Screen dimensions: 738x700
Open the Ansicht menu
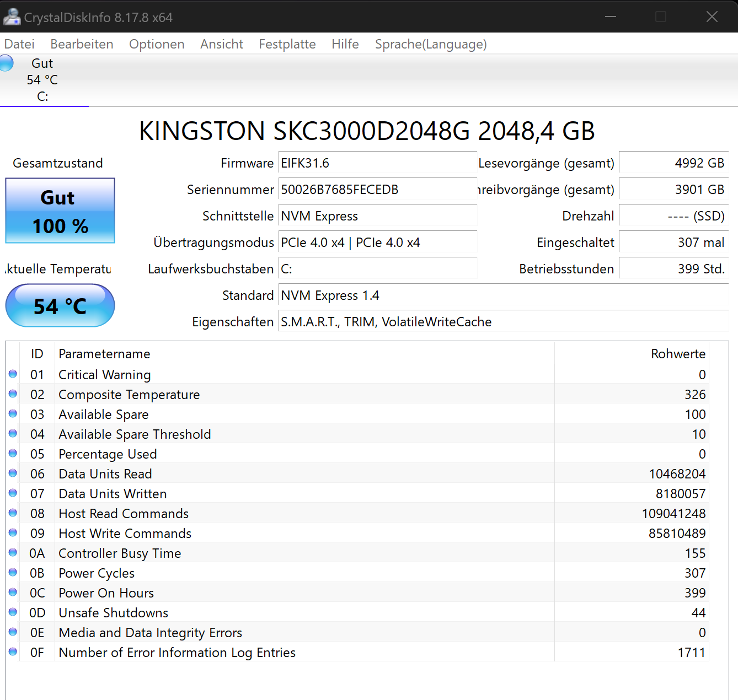point(222,44)
